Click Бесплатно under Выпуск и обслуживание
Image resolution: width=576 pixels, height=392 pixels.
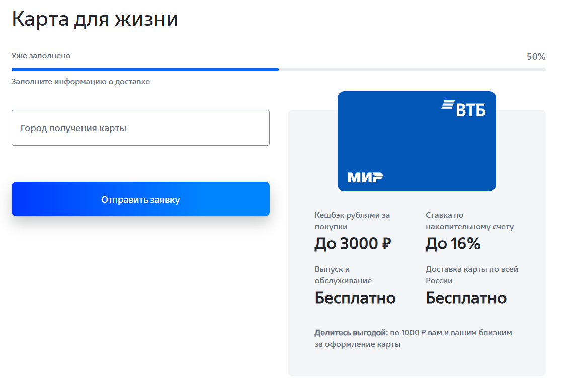pyautogui.click(x=355, y=298)
